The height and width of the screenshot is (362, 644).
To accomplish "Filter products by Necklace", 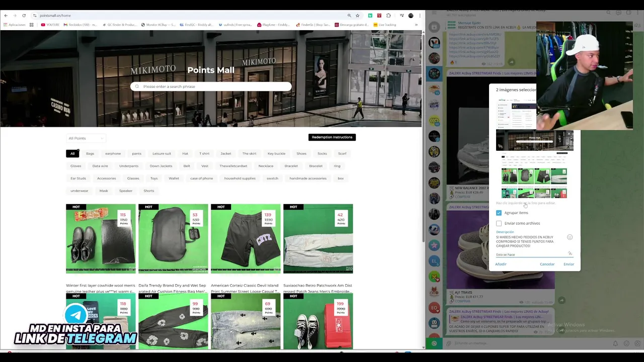I will 266,166.
